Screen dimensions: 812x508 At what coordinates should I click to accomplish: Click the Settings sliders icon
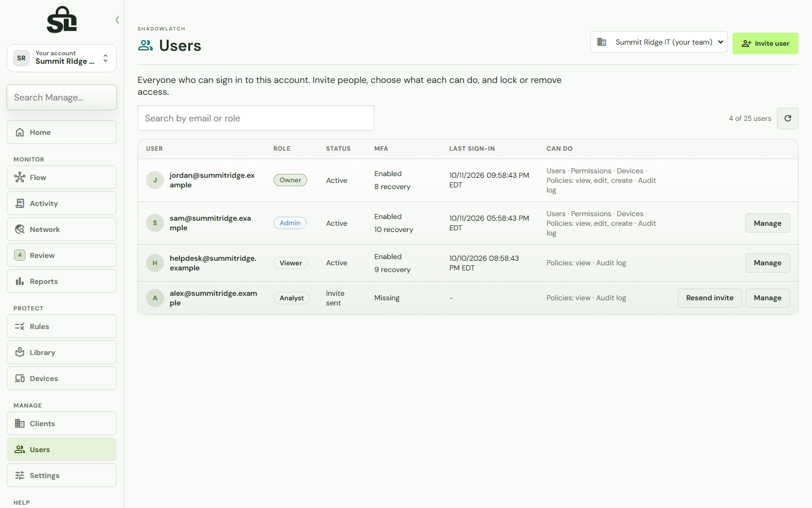[20, 475]
